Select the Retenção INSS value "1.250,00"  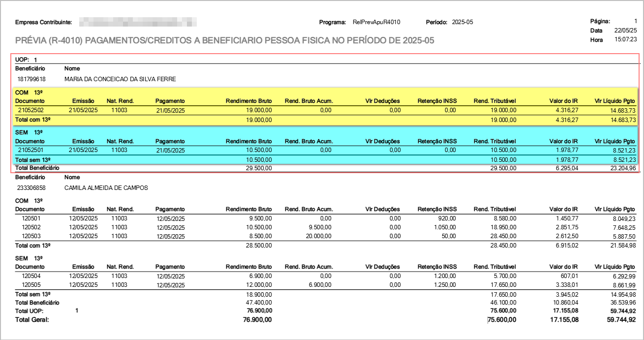tap(444, 284)
